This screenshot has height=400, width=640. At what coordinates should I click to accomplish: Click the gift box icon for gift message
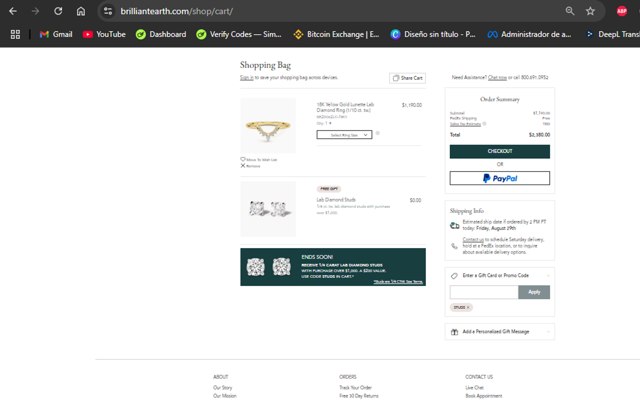tap(454, 332)
